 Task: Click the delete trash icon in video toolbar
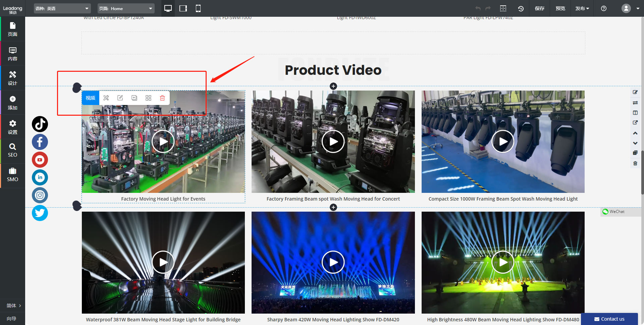pos(162,98)
